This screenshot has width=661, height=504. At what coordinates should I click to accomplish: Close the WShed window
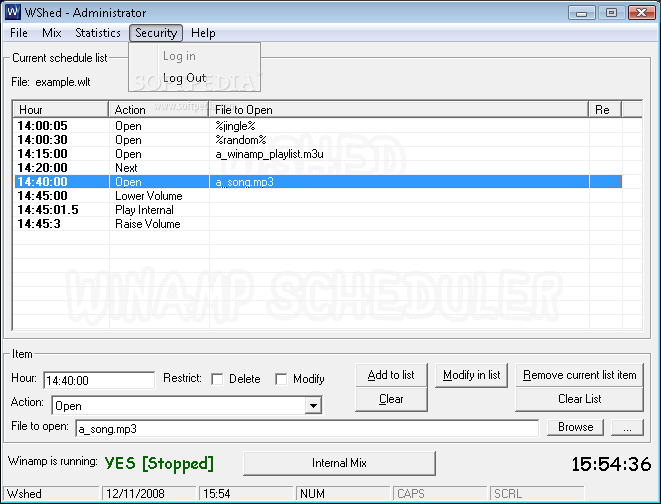tap(641, 13)
